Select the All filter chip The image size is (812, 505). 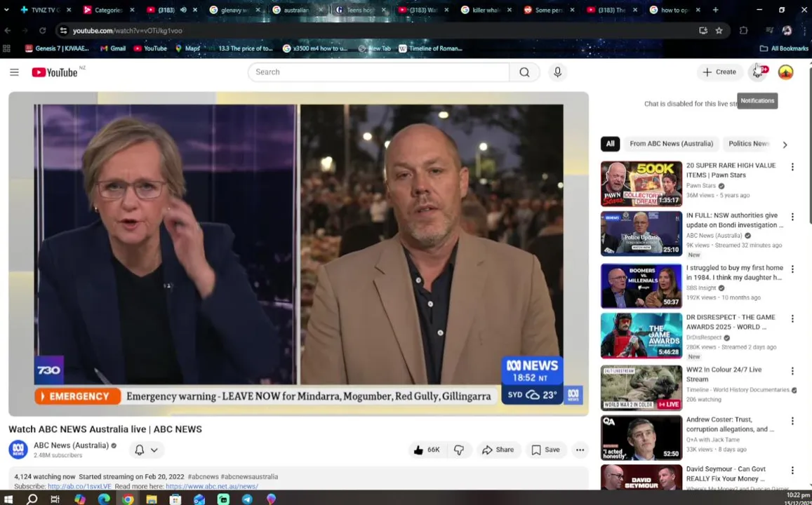610,144
